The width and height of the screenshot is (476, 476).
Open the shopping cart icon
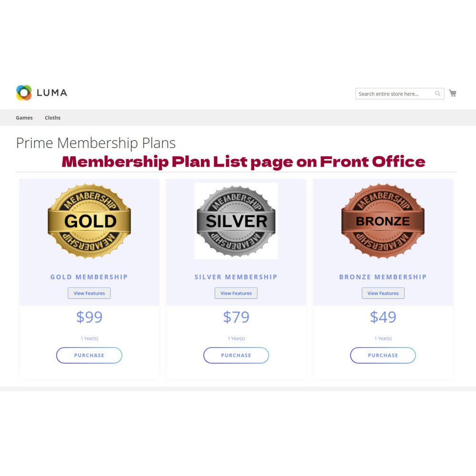(x=453, y=93)
